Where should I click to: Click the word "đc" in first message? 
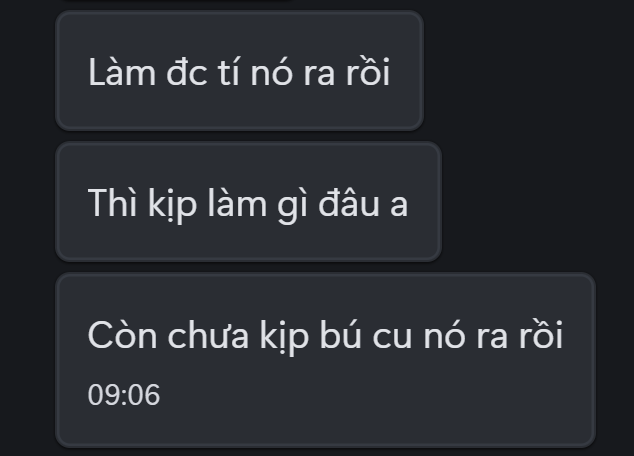click(x=187, y=72)
